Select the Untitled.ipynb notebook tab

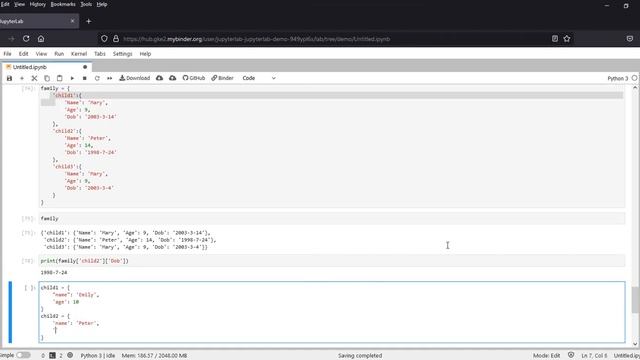point(47,67)
